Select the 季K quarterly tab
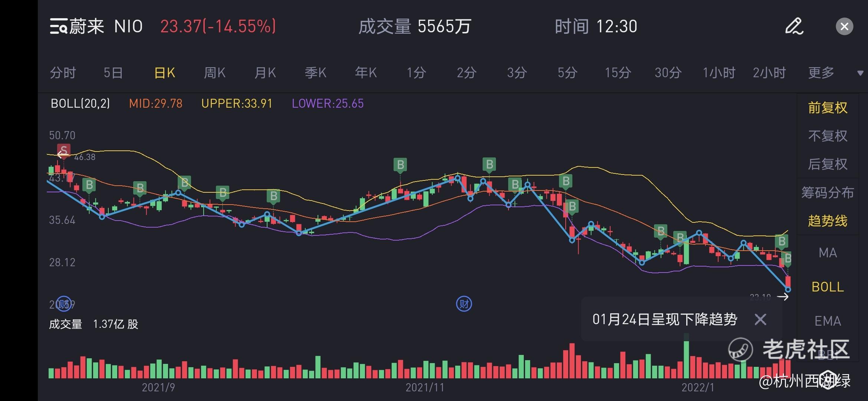Viewport: 868px width, 401px height. pos(316,73)
